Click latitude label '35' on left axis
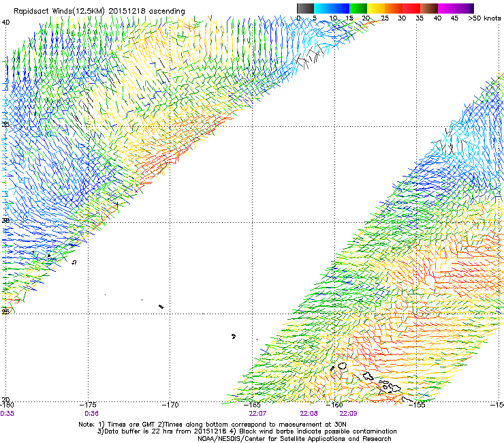The height and width of the screenshot is (443, 504). (x=5, y=124)
